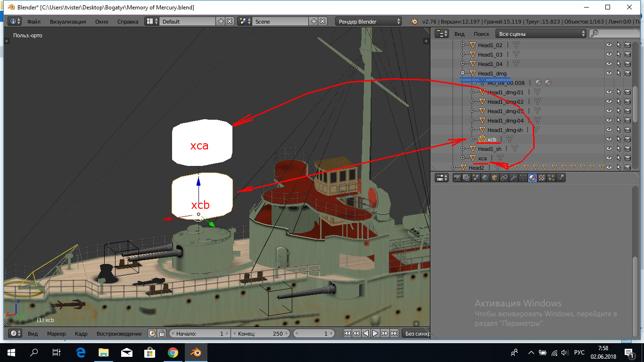Open the Render properties tab (camera icon)
Viewport: 644px width, 362px height.
point(457,178)
